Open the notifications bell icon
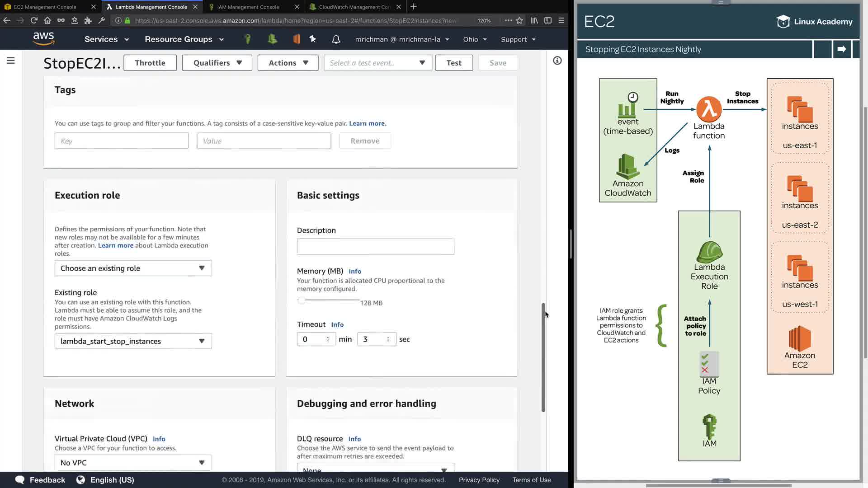 336,39
